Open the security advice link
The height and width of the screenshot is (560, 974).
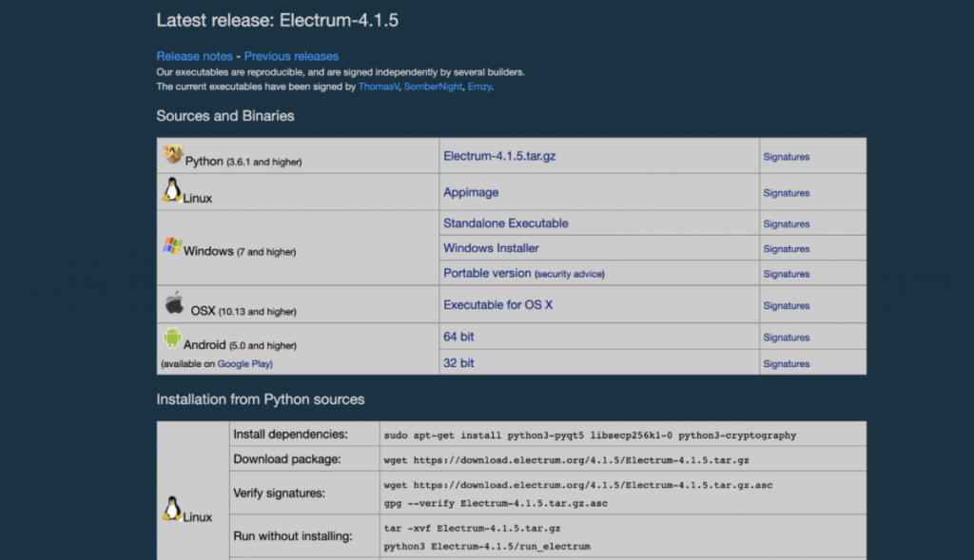click(x=569, y=274)
